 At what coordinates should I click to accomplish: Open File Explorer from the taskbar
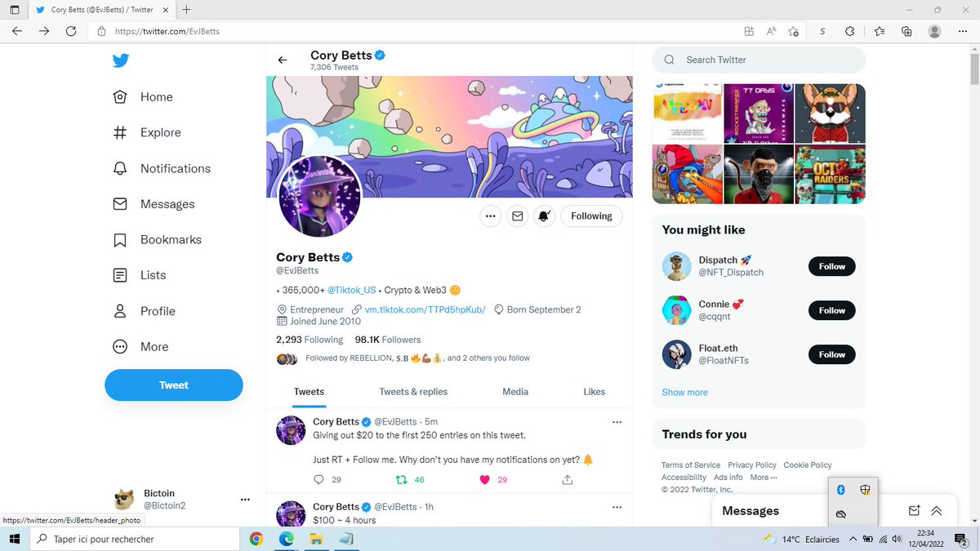[x=315, y=539]
